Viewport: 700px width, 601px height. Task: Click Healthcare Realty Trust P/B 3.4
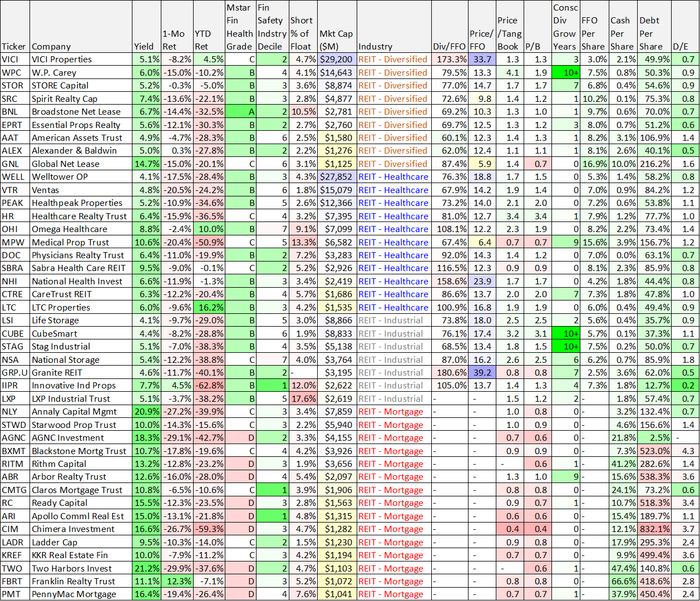click(x=538, y=216)
